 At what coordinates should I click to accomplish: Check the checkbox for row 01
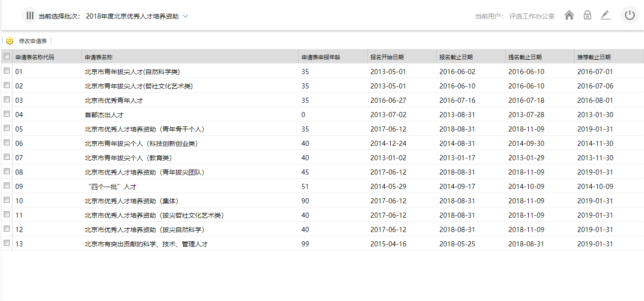tap(6, 71)
